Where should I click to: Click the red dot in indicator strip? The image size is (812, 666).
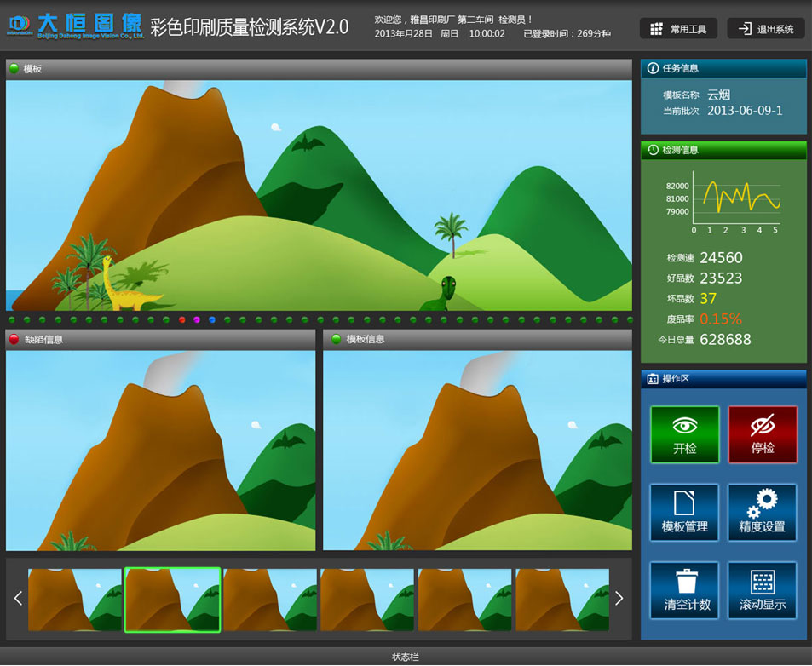tap(182, 320)
